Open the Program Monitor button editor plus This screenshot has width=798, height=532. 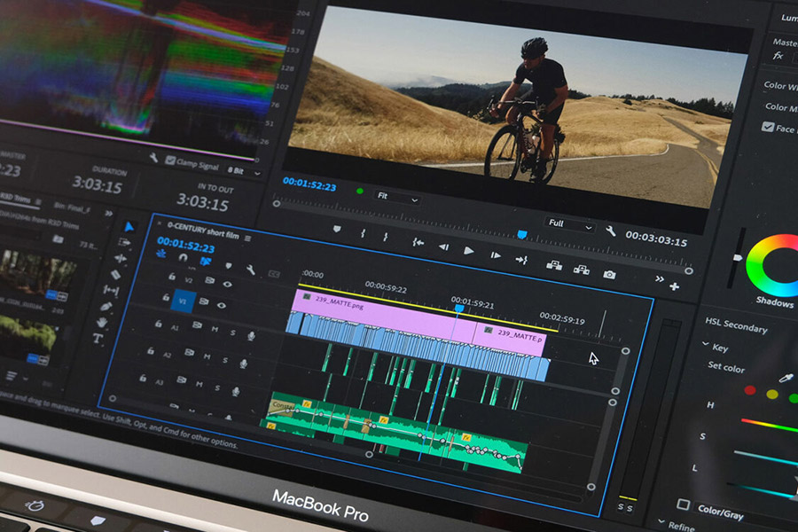point(675,286)
